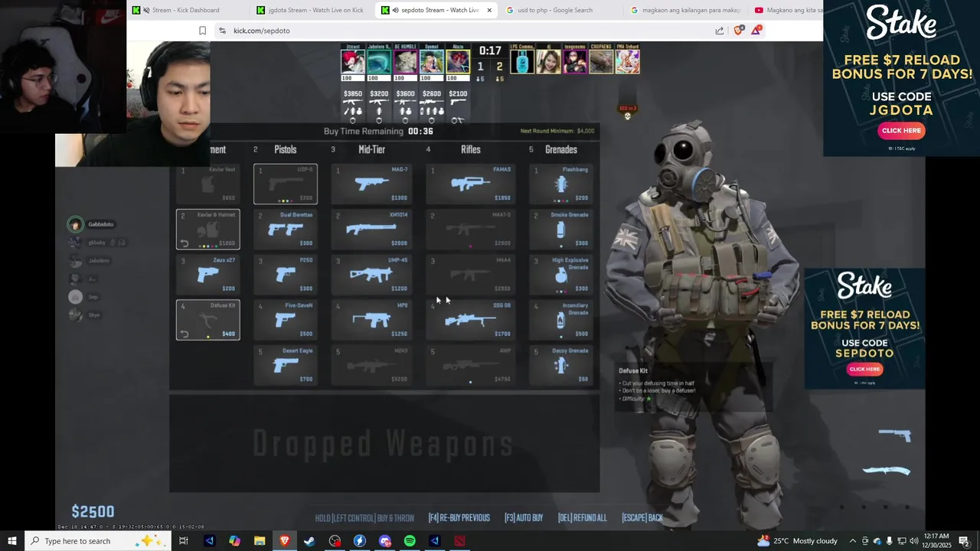Select the M4A4 rifle slot
This screenshot has width=980, height=551.
[470, 275]
